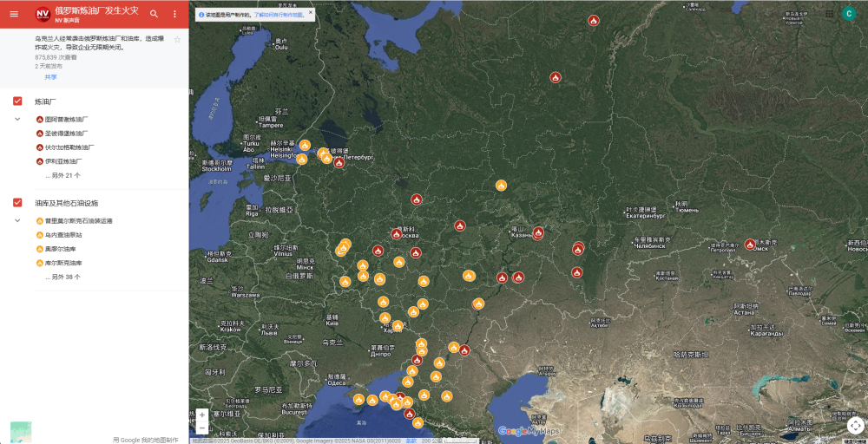Select the red refinery marker on Moscow
Image resolution: width=868 pixels, height=444 pixels.
(397, 234)
